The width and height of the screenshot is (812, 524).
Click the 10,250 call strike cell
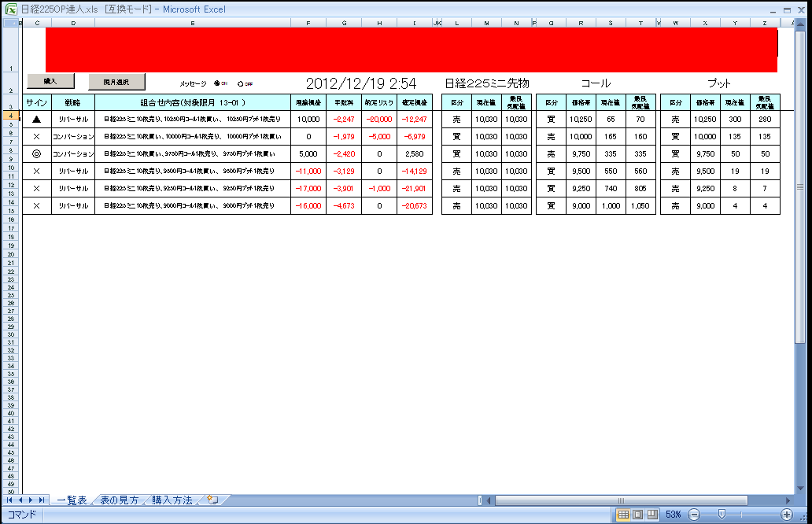click(581, 119)
